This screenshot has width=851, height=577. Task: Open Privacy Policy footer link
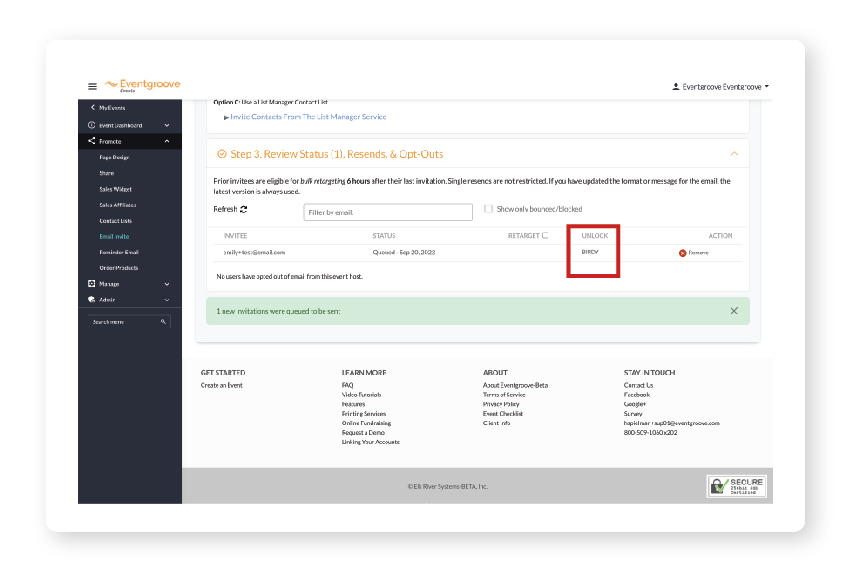(501, 404)
